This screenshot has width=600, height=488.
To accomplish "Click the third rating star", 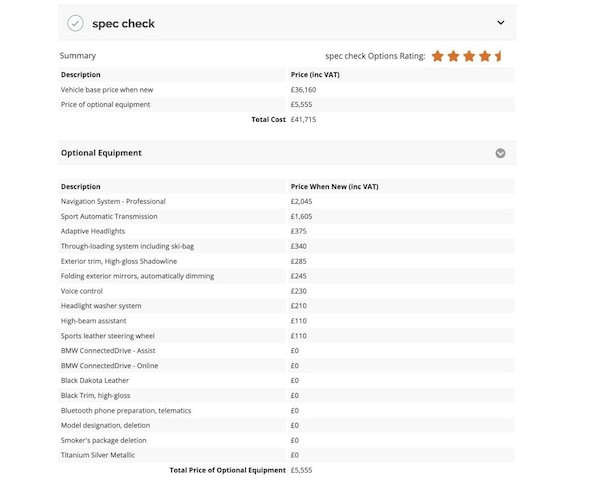I will 469,56.
